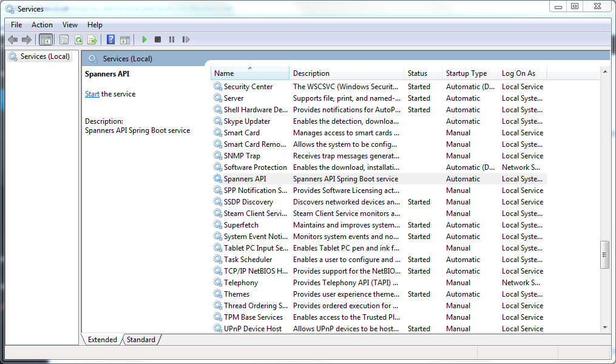Viewport: 616px width, 364px height.
Task: Click gear icon beside Skype Updater
Action: click(x=218, y=121)
